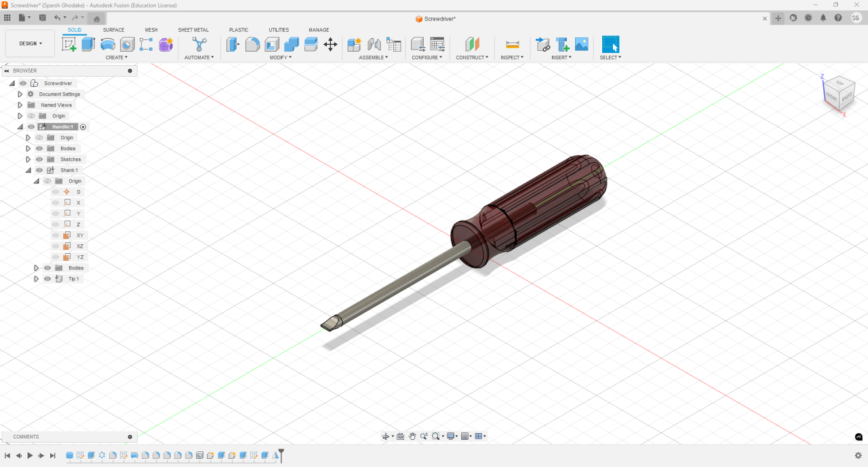Go to the Home tab icon
The height and width of the screenshot is (467, 868).
[97, 19]
